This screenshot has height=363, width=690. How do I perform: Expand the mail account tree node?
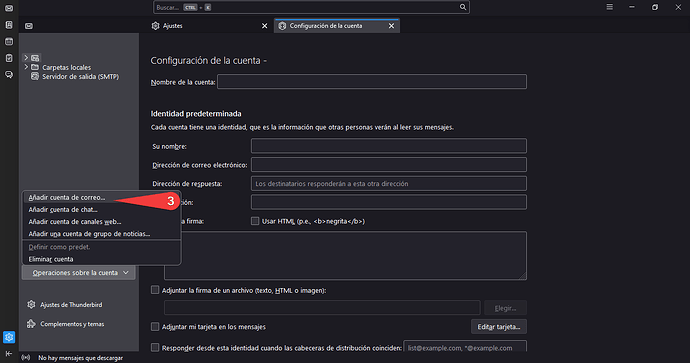[x=26, y=58]
